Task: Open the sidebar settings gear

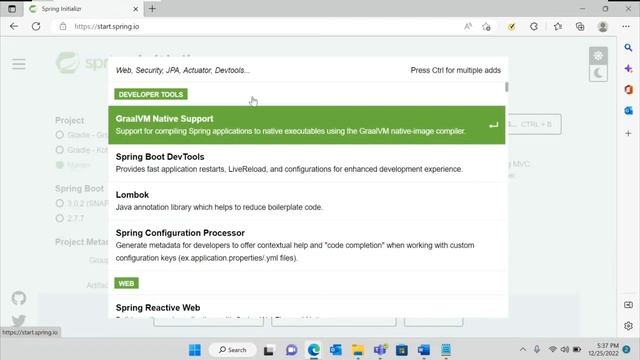Action: [628, 326]
